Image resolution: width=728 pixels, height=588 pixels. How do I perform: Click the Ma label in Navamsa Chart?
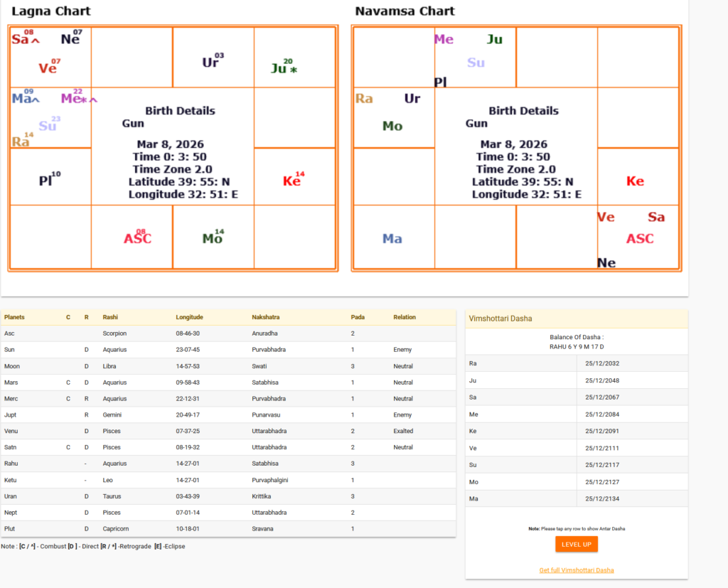tap(392, 239)
